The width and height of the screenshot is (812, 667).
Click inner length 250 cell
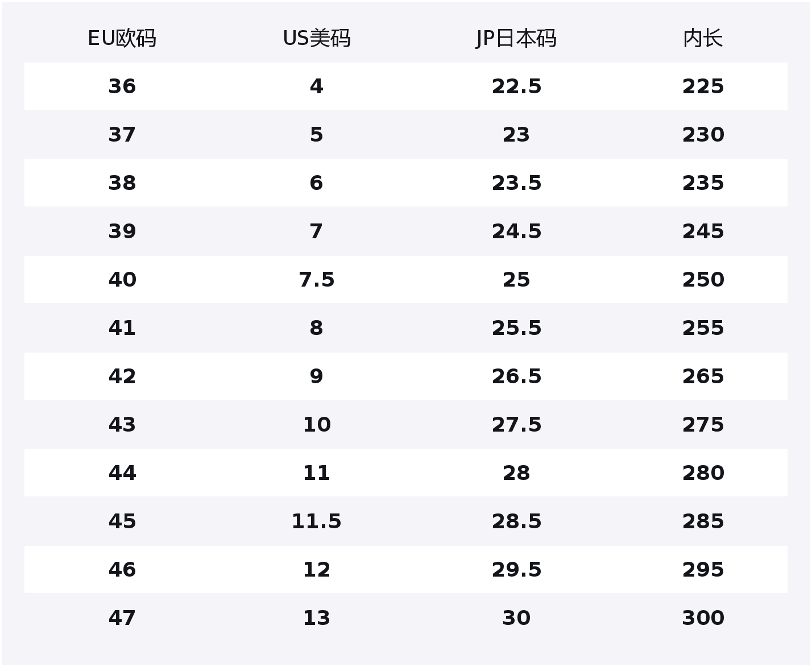pos(703,280)
